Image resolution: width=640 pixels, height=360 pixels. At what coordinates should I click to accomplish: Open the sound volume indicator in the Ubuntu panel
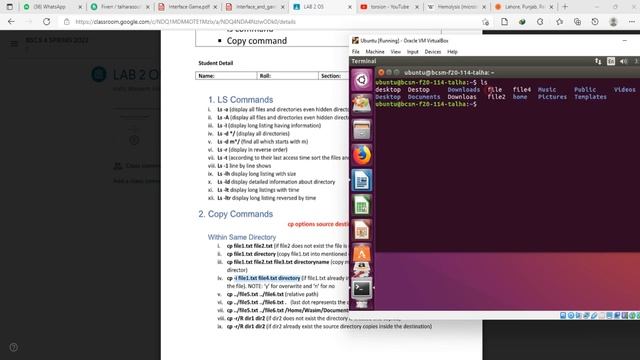(623, 61)
